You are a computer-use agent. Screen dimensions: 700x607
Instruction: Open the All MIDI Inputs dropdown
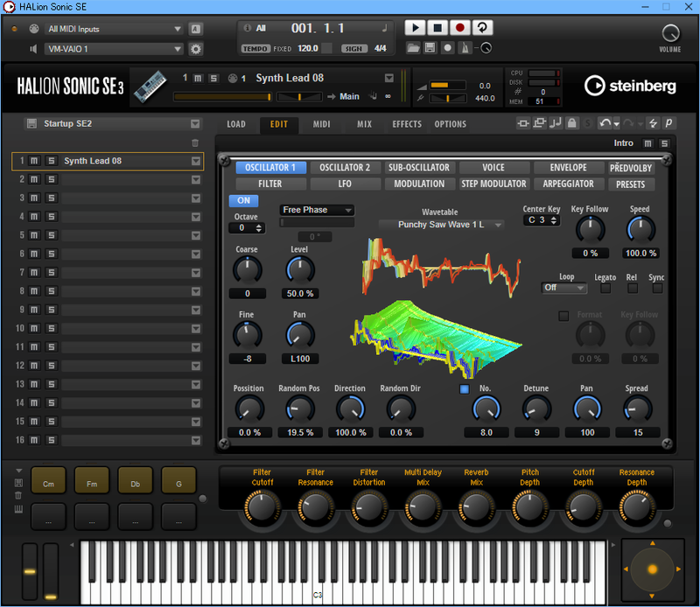pyautogui.click(x=115, y=29)
